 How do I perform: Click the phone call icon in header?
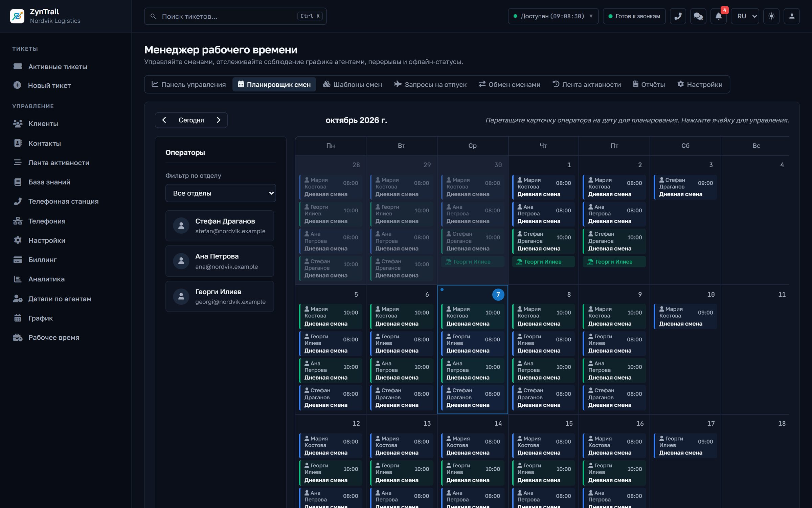click(678, 16)
